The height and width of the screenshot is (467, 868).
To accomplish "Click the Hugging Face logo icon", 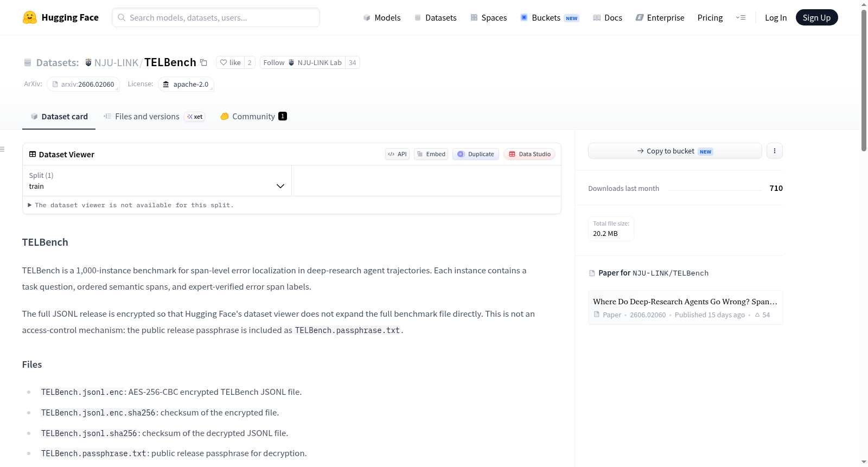I will point(30,17).
